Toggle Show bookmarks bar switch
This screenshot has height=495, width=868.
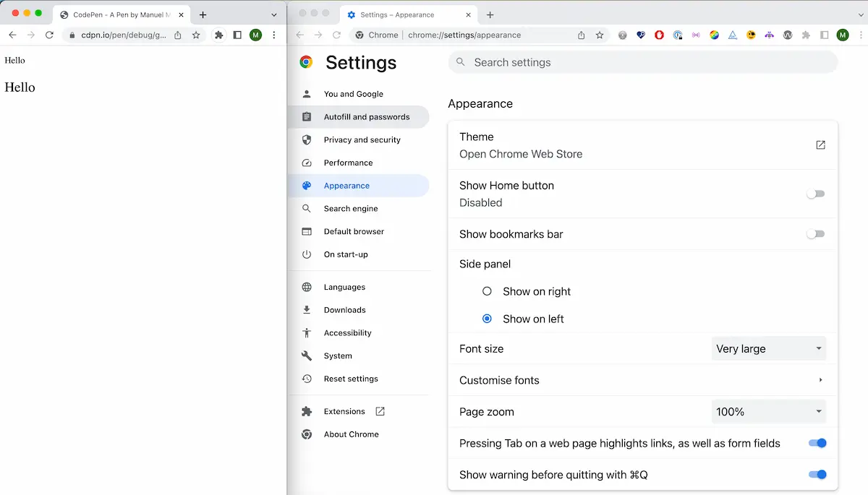click(x=816, y=234)
